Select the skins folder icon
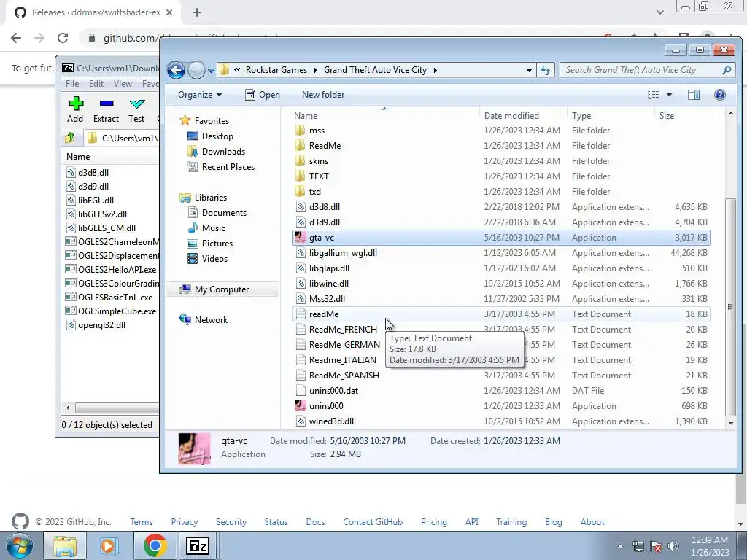Image resolution: width=747 pixels, height=560 pixels. (300, 161)
